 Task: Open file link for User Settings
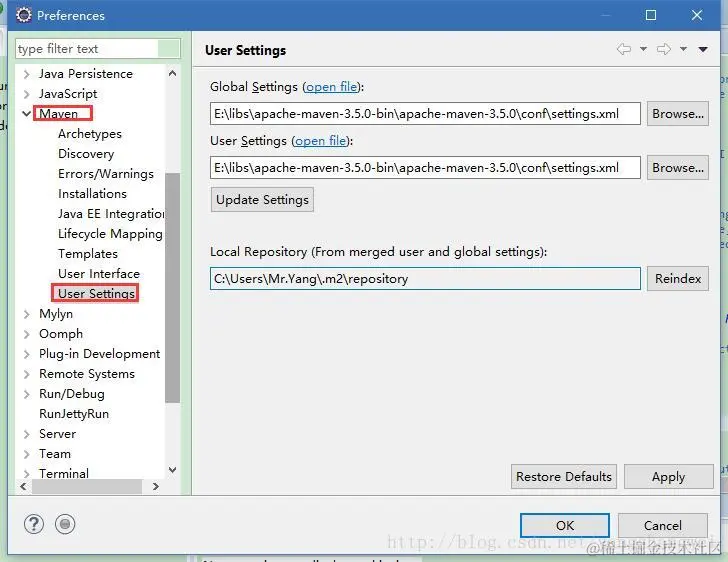pos(320,141)
